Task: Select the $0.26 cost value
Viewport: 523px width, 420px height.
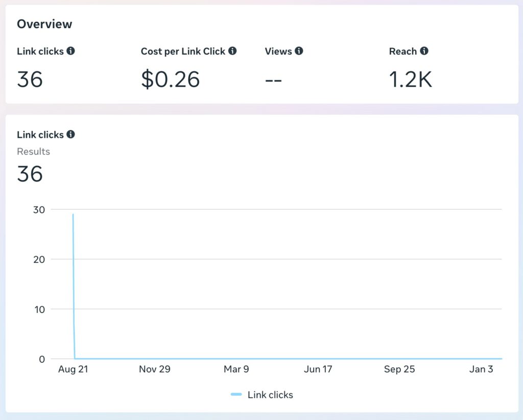Action: coord(170,79)
